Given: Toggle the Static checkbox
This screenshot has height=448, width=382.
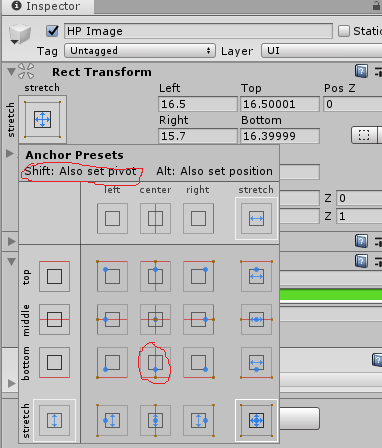Looking at the screenshot, I should tap(344, 31).
